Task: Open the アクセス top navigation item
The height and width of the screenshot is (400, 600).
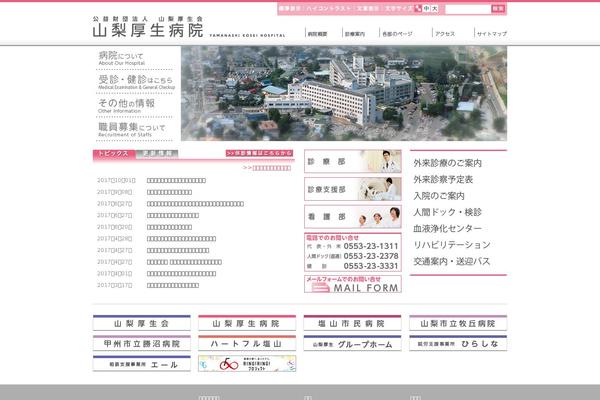Action: [x=445, y=34]
